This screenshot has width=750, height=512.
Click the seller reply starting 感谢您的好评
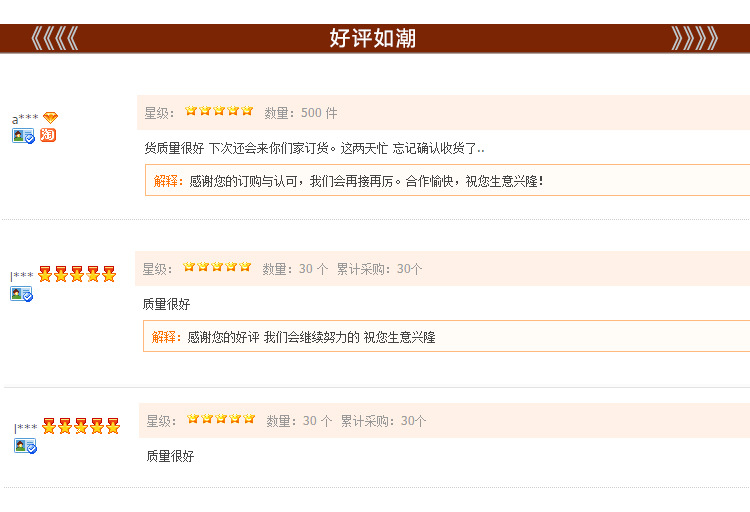(311, 337)
